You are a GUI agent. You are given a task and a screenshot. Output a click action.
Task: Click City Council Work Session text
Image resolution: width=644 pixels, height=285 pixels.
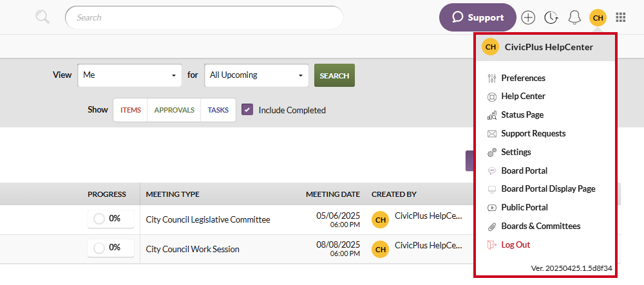point(193,250)
